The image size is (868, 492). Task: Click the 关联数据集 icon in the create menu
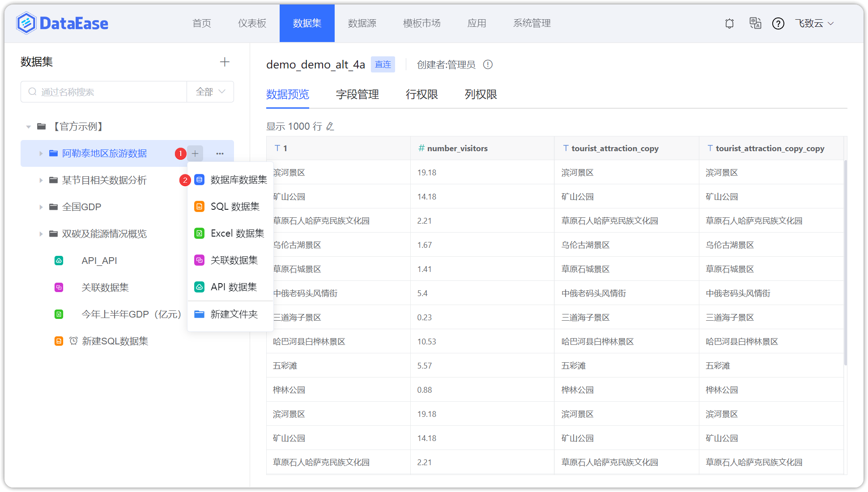(199, 260)
